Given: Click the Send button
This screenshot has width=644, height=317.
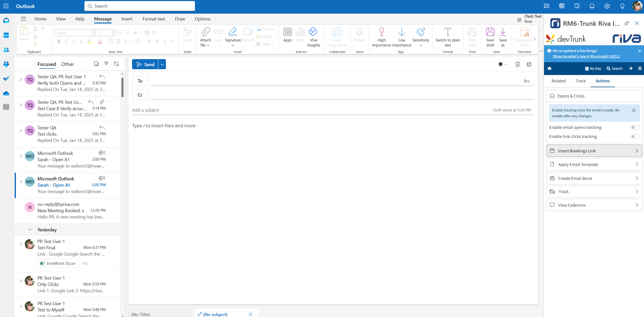Looking at the screenshot, I should [145, 64].
